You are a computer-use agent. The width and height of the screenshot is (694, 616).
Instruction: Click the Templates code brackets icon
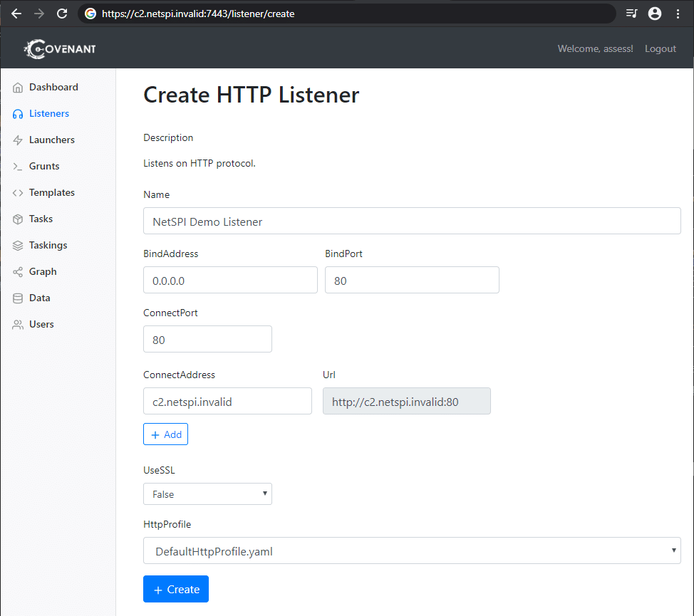18,193
